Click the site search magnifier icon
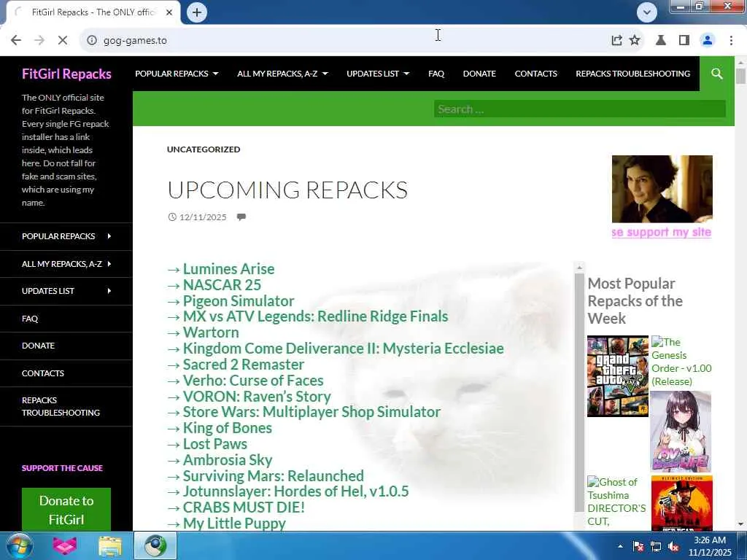Viewport: 747px width, 560px height. pyautogui.click(x=716, y=74)
